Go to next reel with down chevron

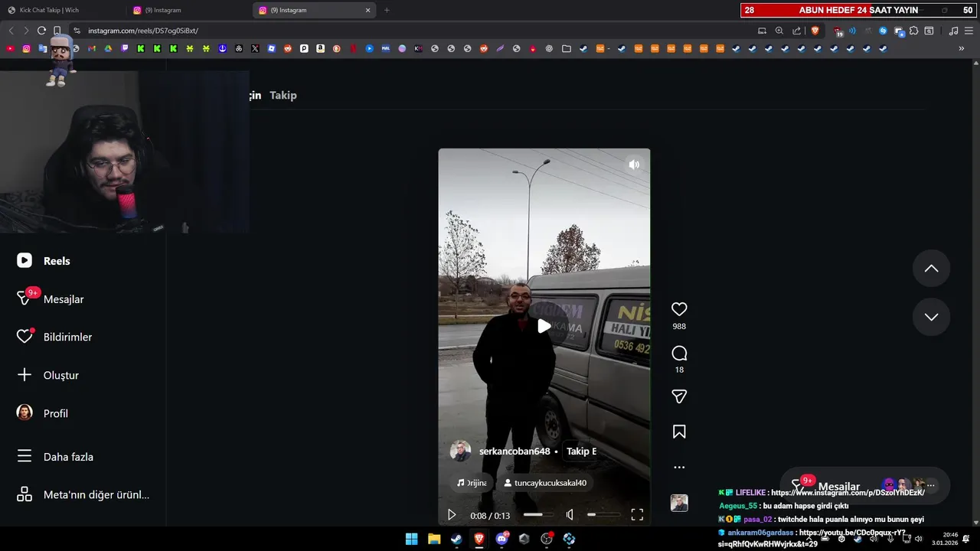(x=931, y=317)
